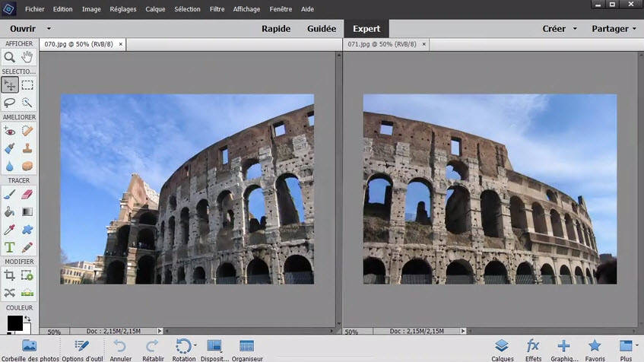Open the Calque menu
The width and height of the screenshot is (644, 362).
tap(155, 9)
